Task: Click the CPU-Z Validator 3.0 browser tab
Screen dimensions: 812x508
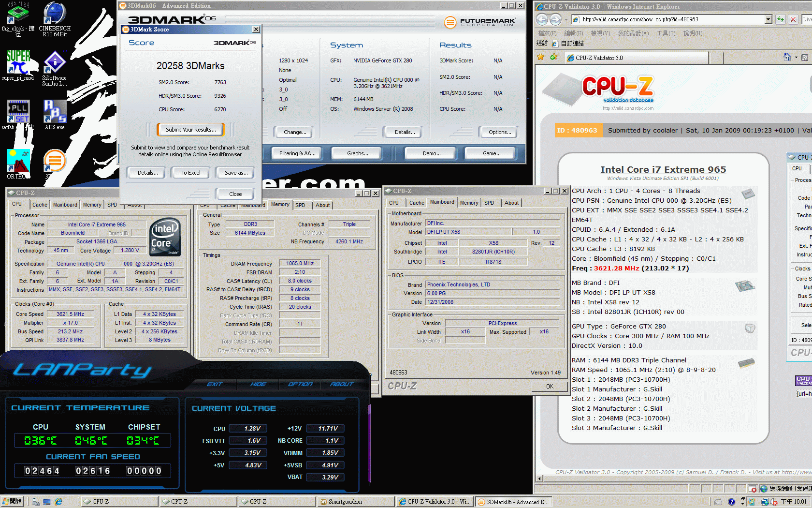Action: (636, 58)
